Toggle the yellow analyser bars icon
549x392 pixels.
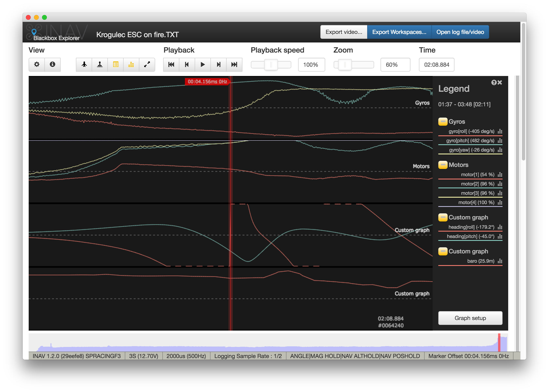[131, 64]
